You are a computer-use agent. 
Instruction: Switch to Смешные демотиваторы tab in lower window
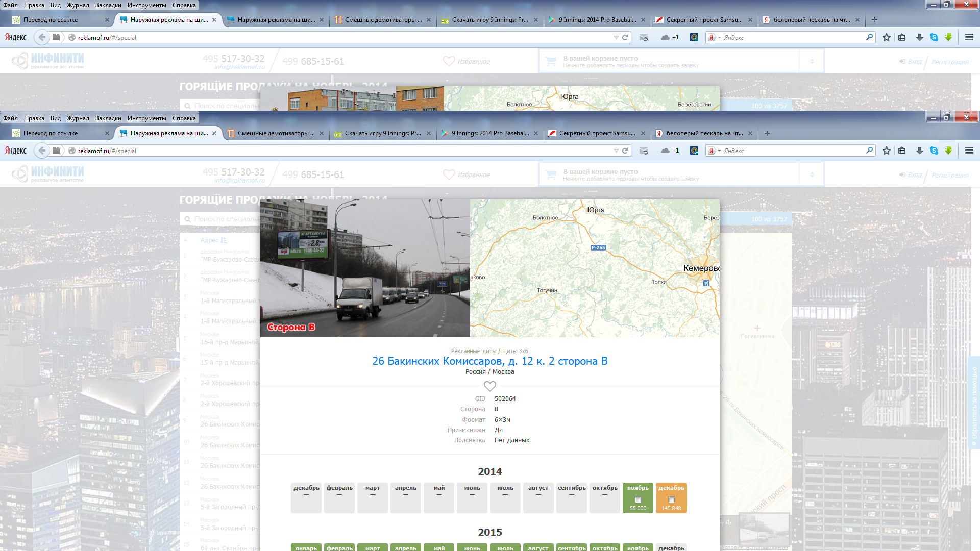276,133
